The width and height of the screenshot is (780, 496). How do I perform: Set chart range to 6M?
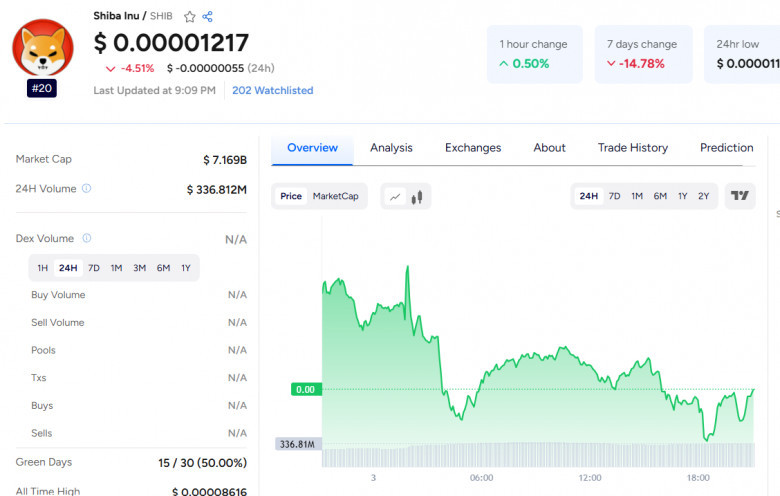[660, 196]
